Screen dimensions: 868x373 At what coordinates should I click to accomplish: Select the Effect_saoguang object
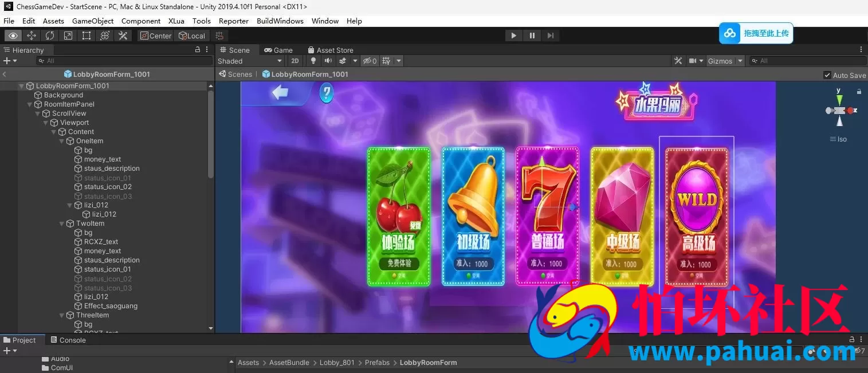(111, 306)
